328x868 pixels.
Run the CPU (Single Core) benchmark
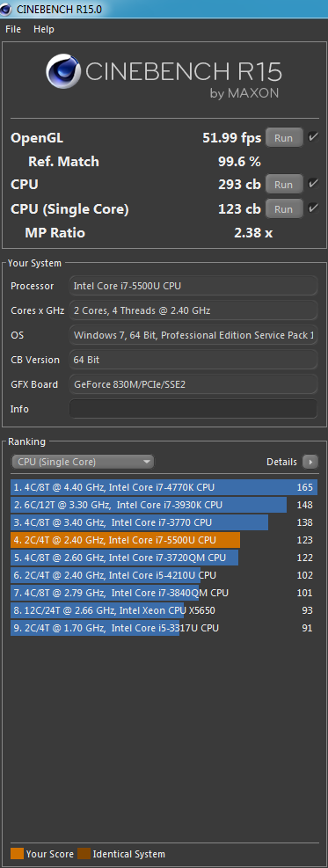(284, 209)
